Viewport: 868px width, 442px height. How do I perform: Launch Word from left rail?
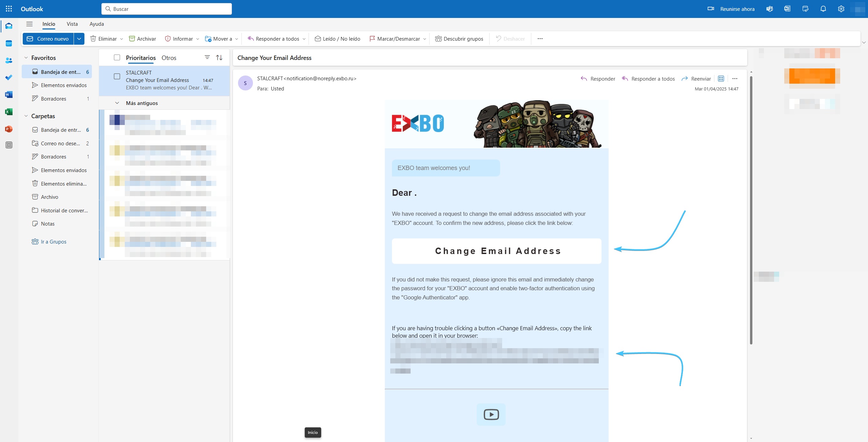(x=9, y=94)
